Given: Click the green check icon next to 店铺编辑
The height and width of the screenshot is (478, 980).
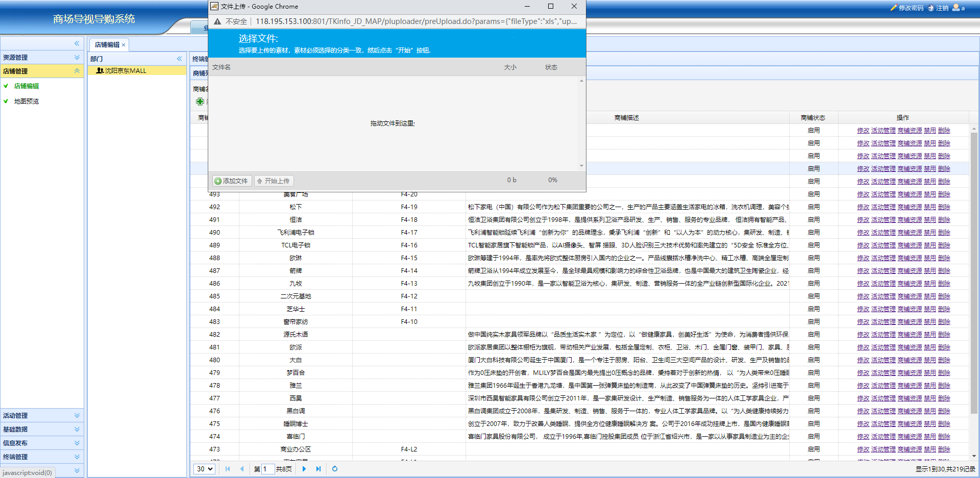Looking at the screenshot, I should [x=6, y=86].
